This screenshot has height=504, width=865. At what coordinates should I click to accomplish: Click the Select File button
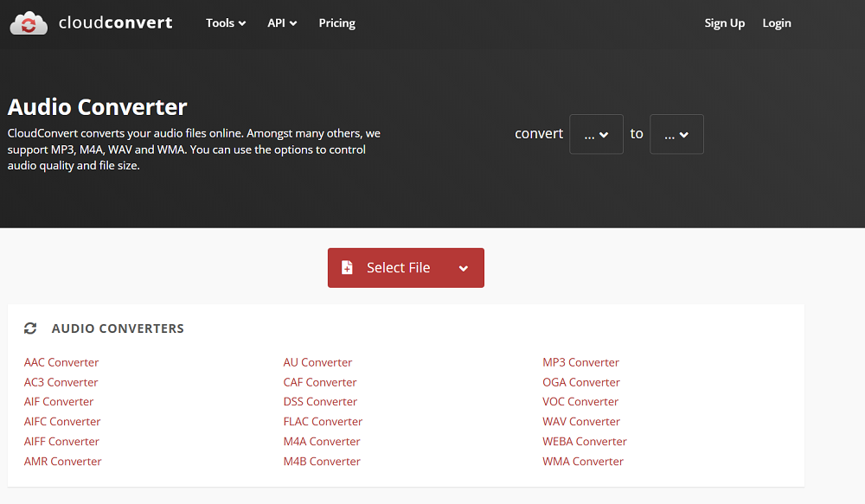point(406,268)
